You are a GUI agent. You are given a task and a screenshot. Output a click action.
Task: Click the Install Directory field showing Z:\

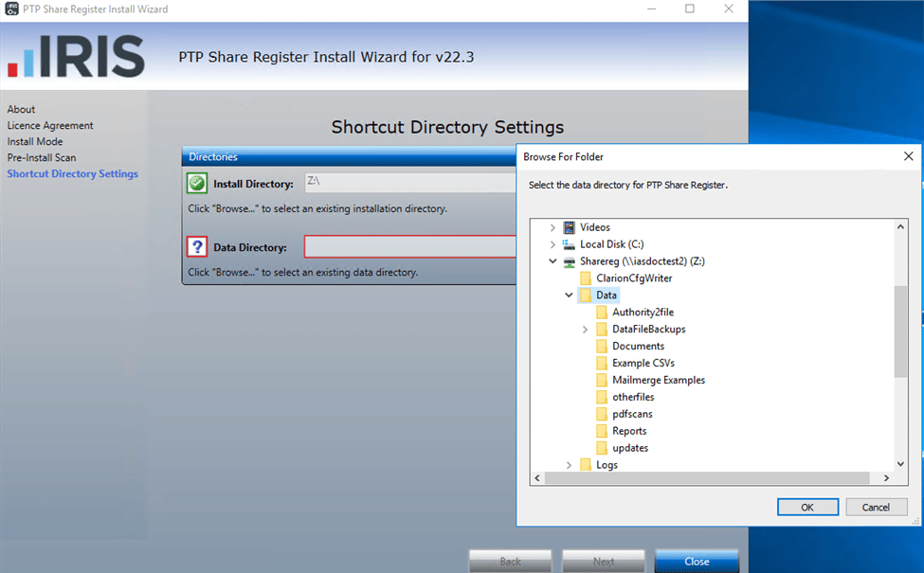(x=410, y=183)
